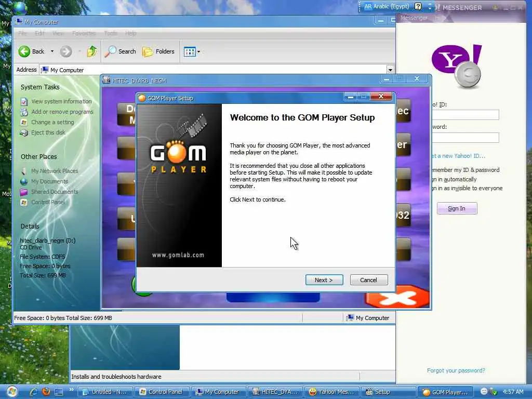Click the Add or remove programs icon
Viewport: 532px width, 399px height.
tap(24, 112)
